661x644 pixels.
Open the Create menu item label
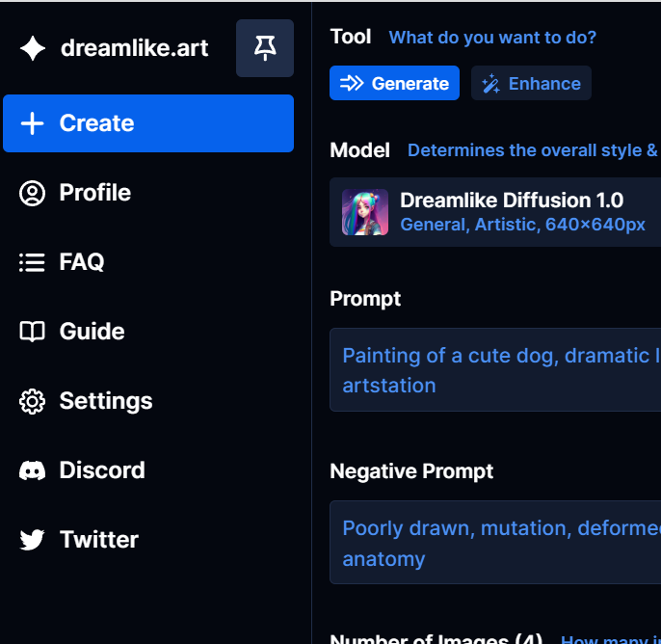[x=96, y=123]
